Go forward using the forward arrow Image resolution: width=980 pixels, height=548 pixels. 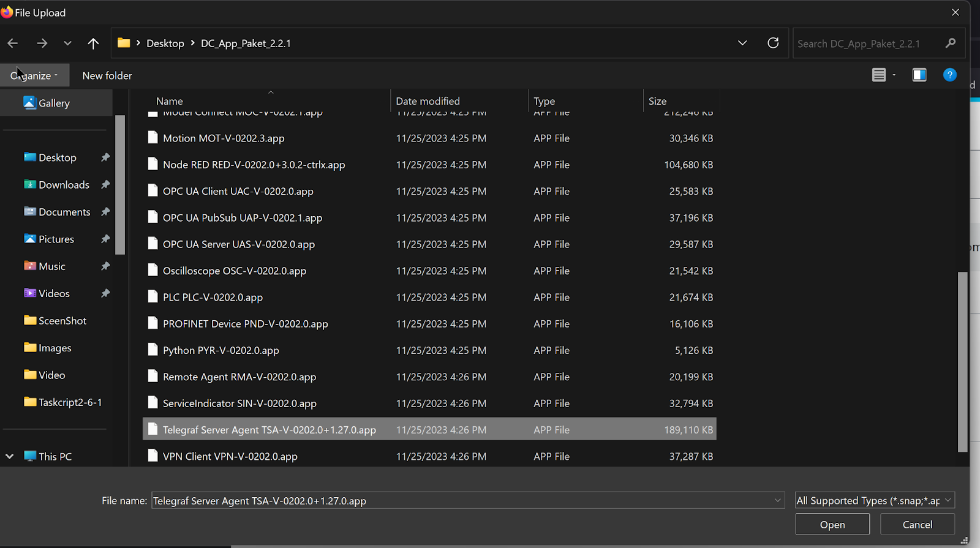coord(42,43)
